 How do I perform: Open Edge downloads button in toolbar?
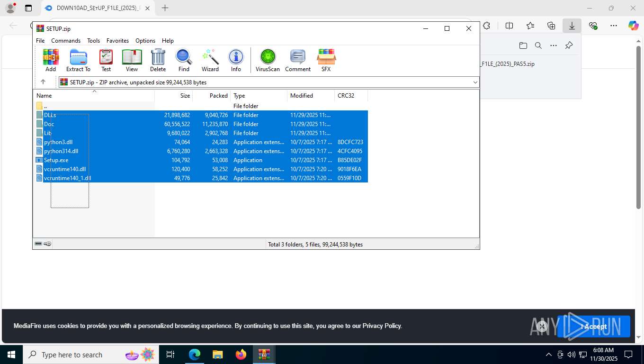(572, 26)
